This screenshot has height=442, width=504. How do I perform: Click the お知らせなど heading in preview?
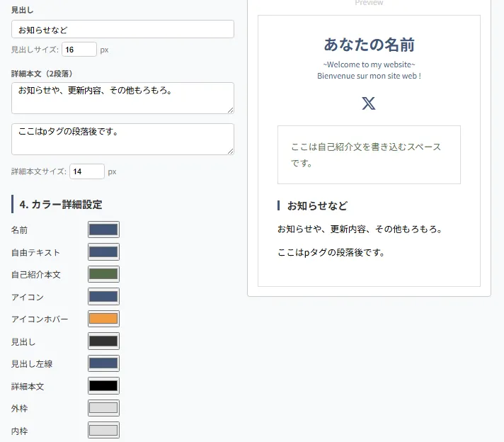(317, 206)
